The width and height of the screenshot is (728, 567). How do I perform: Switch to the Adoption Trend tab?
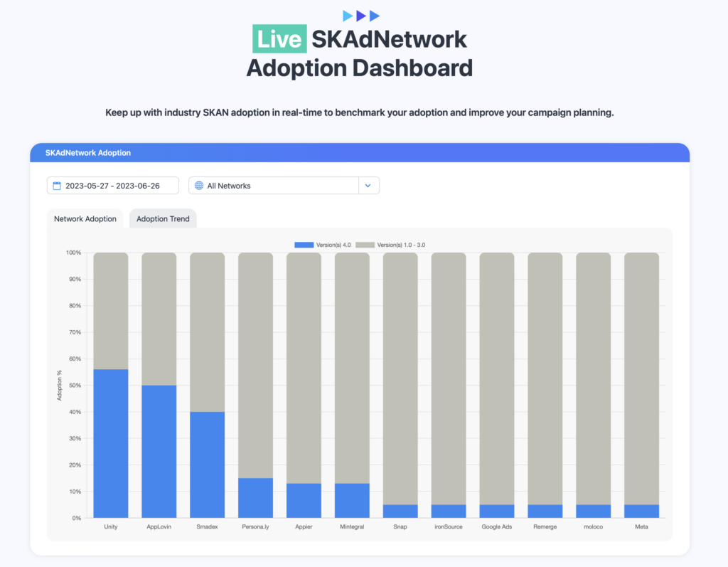163,219
